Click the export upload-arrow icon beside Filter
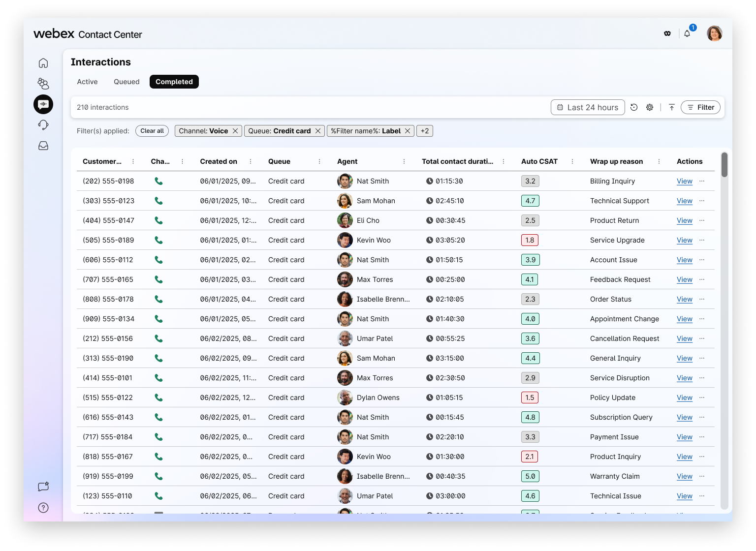The width and height of the screenshot is (756, 551). (x=671, y=107)
